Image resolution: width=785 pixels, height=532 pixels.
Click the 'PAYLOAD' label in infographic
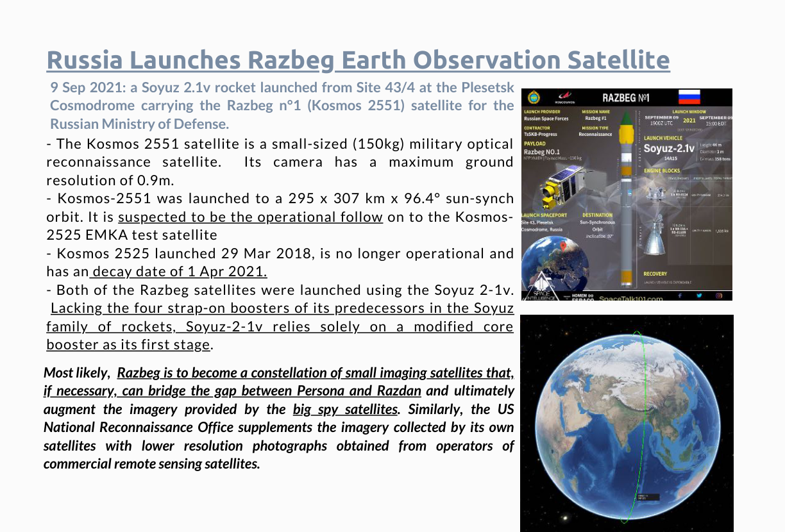point(535,144)
